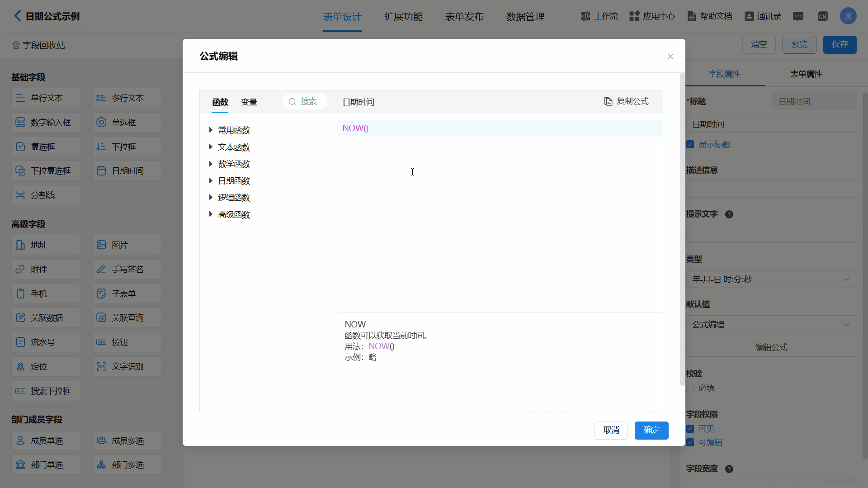Switch to the 字段属性 tab
The image size is (868, 488).
click(724, 74)
